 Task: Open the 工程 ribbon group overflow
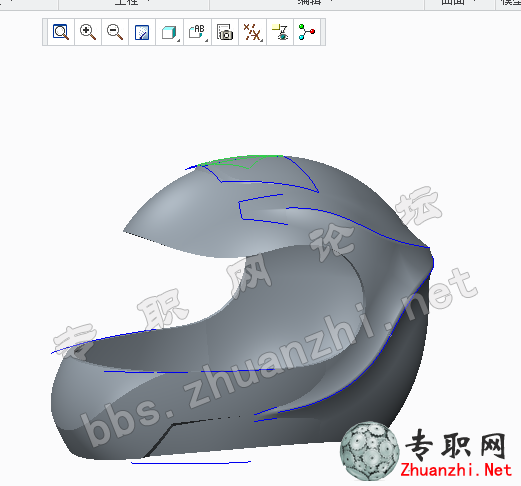pyautogui.click(x=148, y=1)
